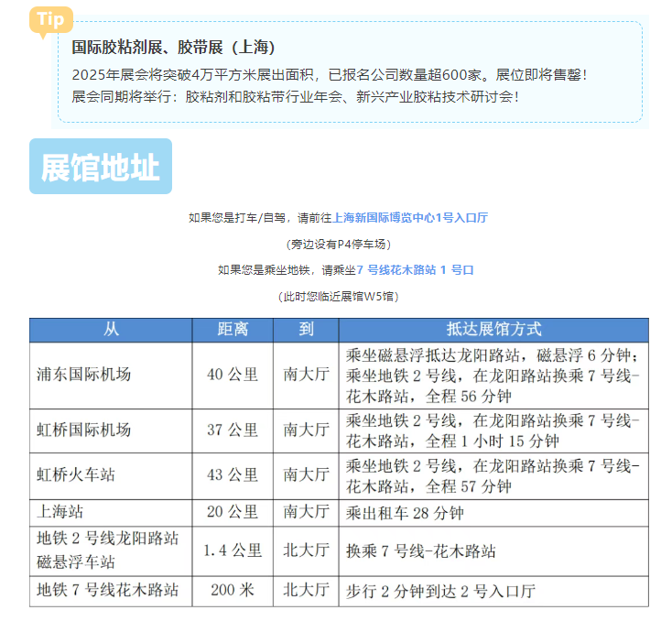
Task: Click 南大厅 in the 浦东国际机场 row
Action: (x=306, y=376)
